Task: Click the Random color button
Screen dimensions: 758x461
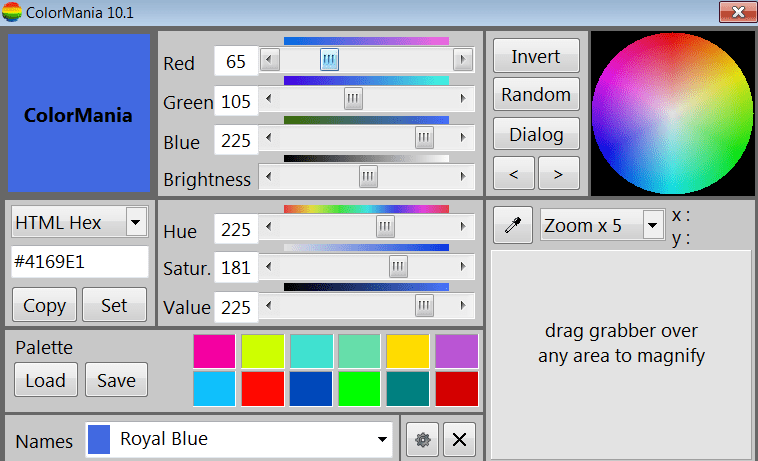Action: [x=536, y=95]
